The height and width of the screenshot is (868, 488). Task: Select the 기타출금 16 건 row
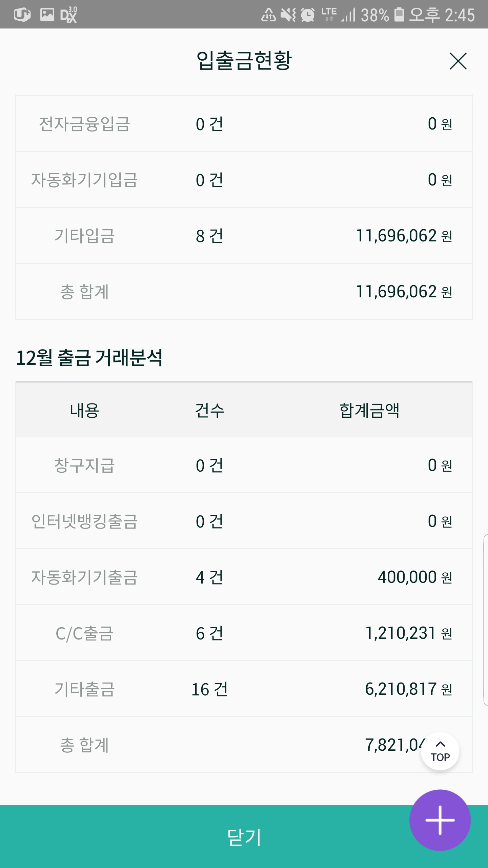coord(244,689)
